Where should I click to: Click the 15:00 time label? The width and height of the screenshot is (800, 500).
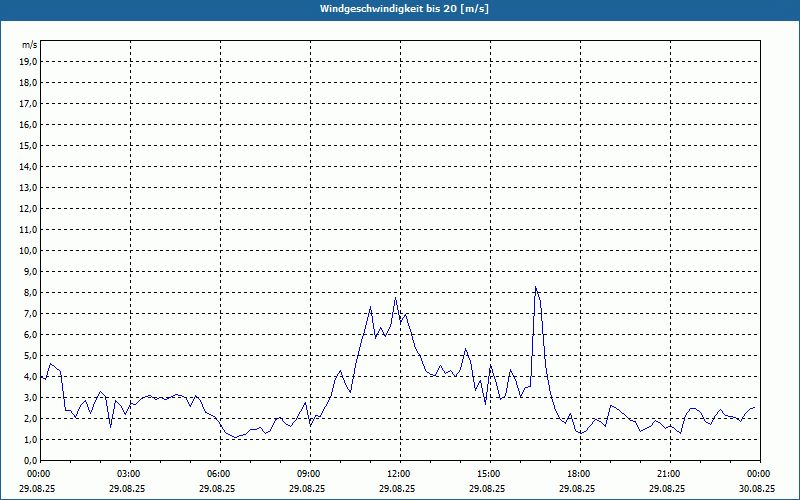pos(488,474)
